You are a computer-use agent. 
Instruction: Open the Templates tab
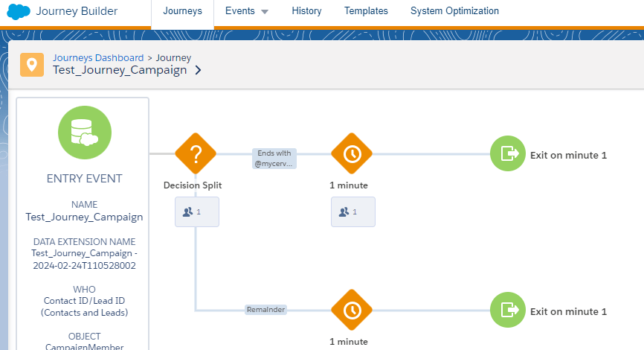366,11
